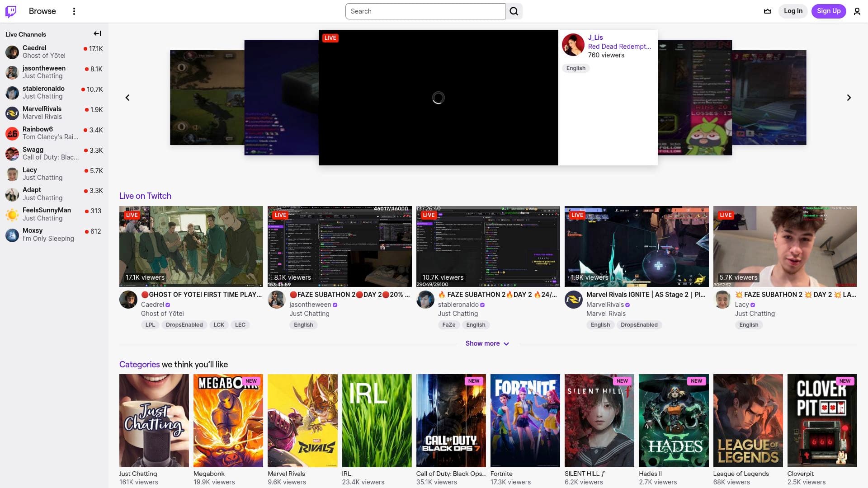
Task: Open League of Legends category cover
Action: pos(748,421)
